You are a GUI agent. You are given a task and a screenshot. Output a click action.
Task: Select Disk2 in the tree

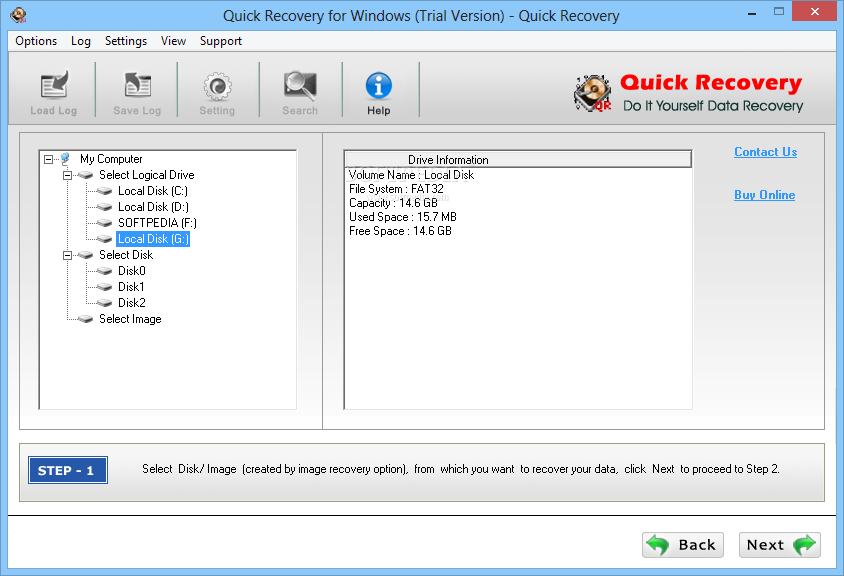(x=132, y=303)
